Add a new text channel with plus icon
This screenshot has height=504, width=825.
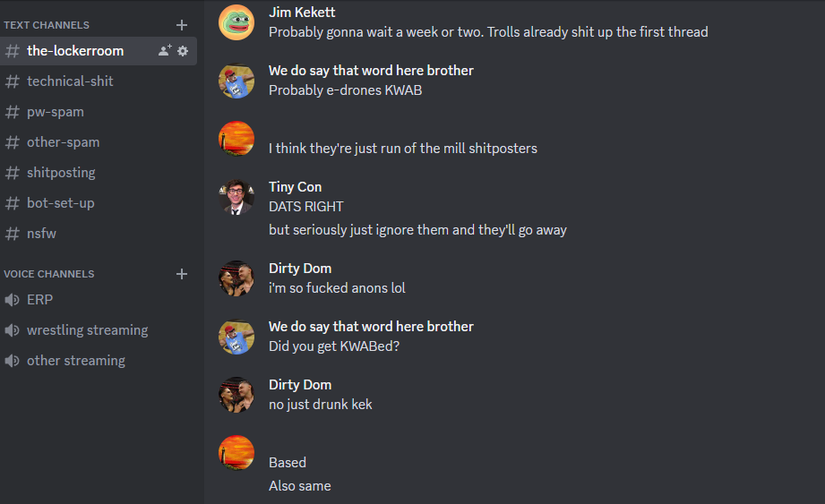(x=182, y=25)
